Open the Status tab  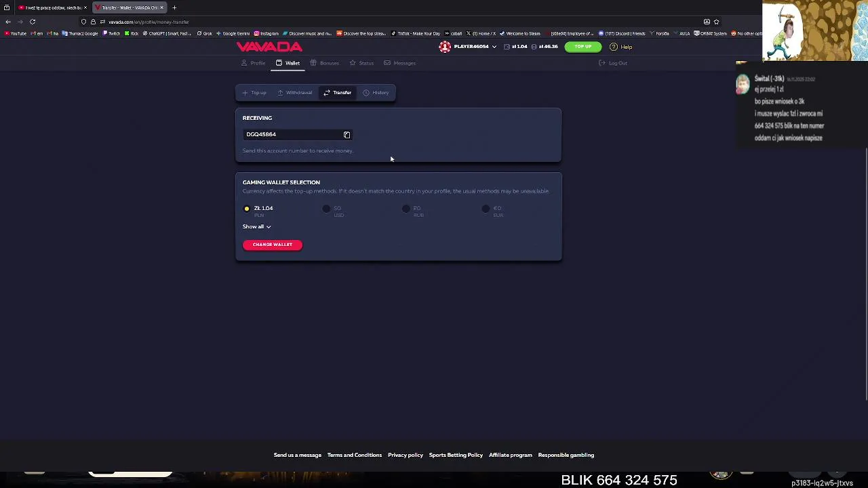(x=361, y=63)
